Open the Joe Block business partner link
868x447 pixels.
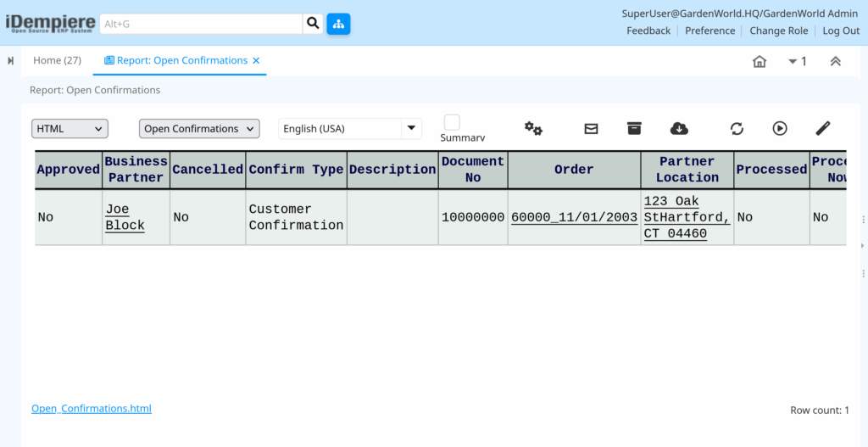(125, 217)
